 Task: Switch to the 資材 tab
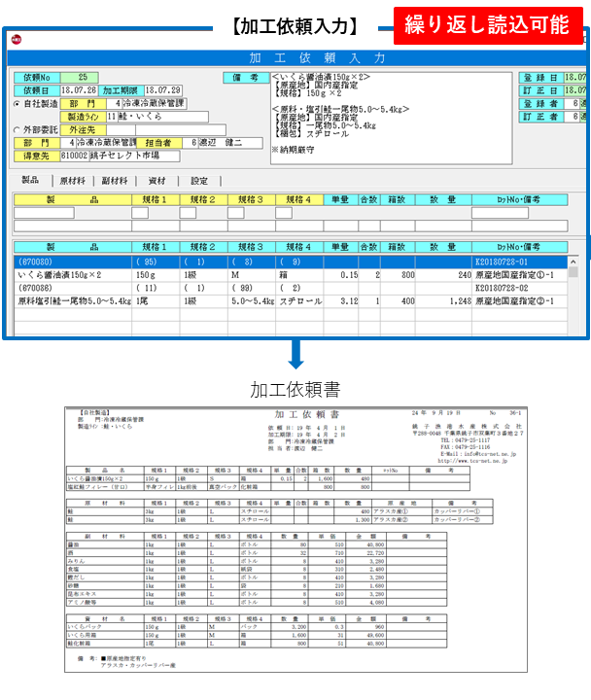coord(156,181)
